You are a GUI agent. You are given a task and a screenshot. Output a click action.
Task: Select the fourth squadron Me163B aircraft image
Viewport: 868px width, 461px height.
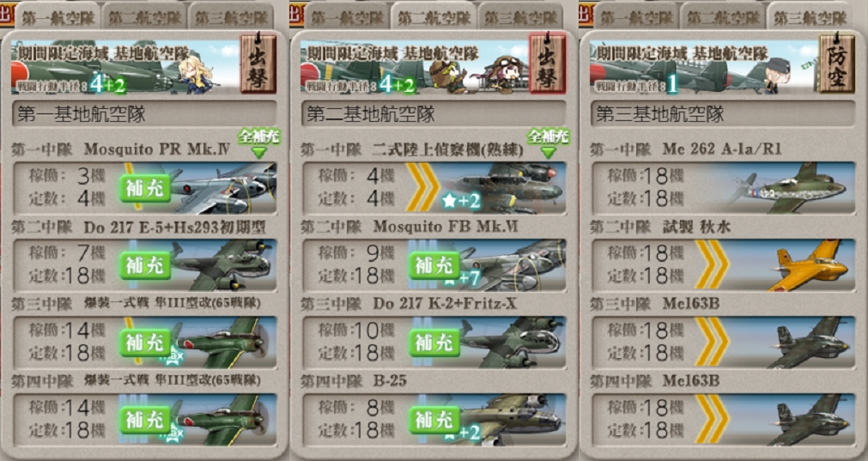pyautogui.click(x=811, y=420)
